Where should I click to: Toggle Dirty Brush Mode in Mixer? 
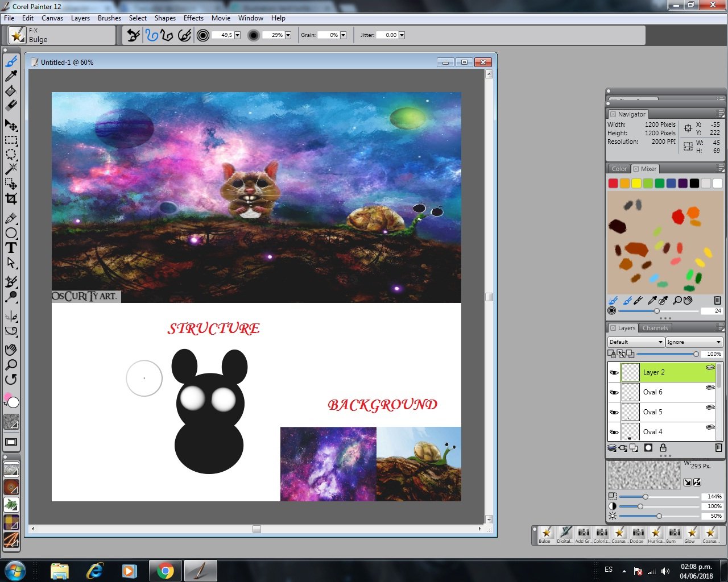pyautogui.click(x=614, y=301)
